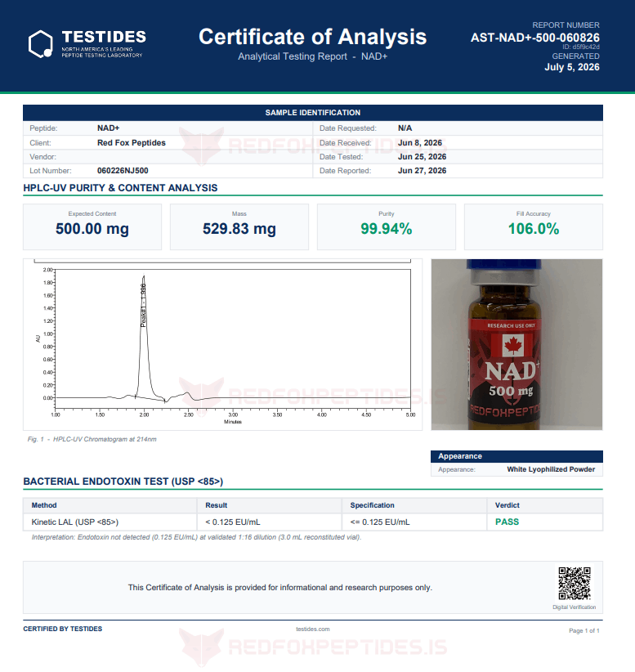Click the 'Interpretation: Endotoxin not detected' note
This screenshot has height=672, width=635.
tap(196, 537)
